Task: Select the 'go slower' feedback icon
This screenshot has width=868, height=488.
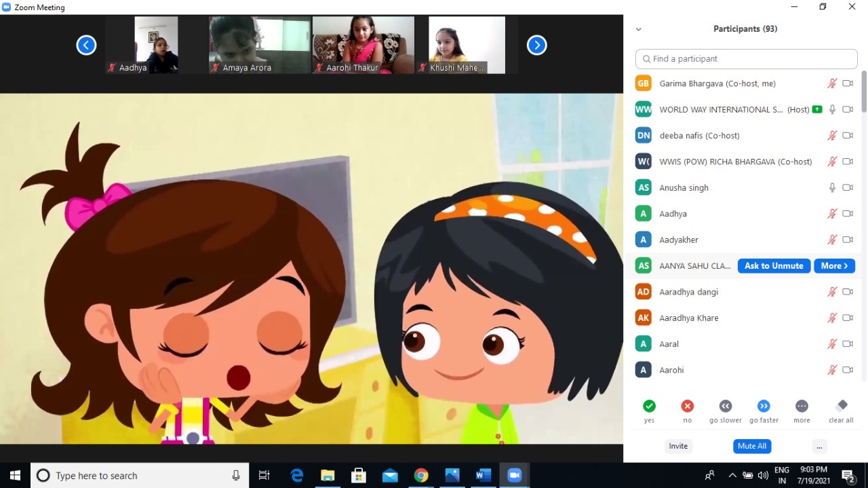Action: click(x=726, y=406)
